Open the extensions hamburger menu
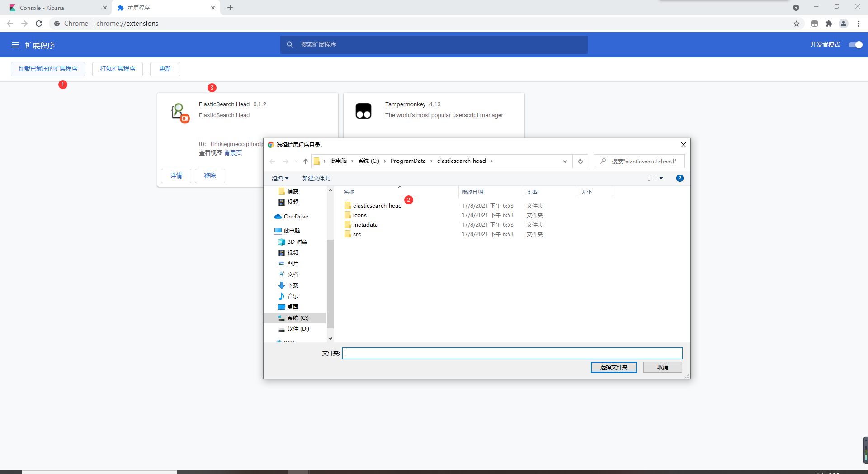The height and width of the screenshot is (474, 868). (x=15, y=45)
